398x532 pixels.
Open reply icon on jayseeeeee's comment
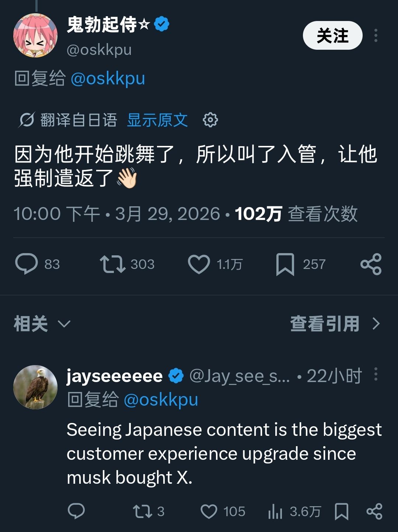pos(76,511)
